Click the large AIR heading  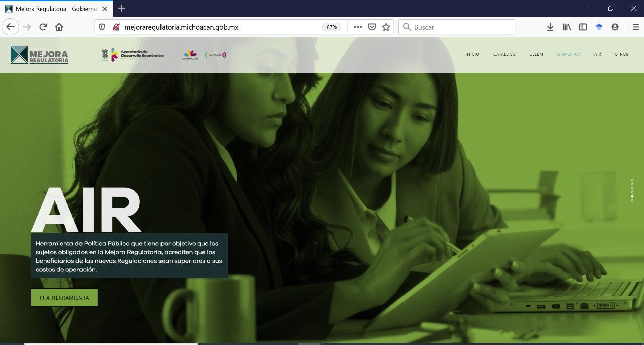86,211
